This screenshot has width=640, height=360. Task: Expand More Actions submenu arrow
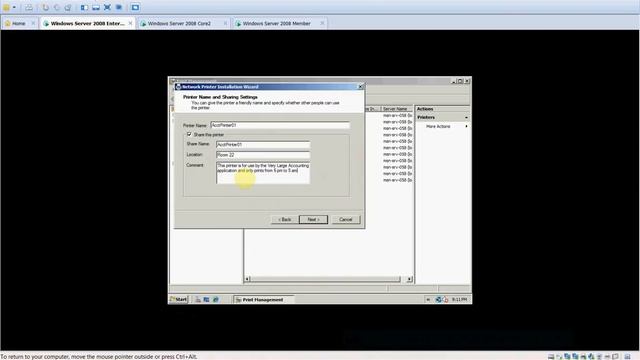coord(466,127)
